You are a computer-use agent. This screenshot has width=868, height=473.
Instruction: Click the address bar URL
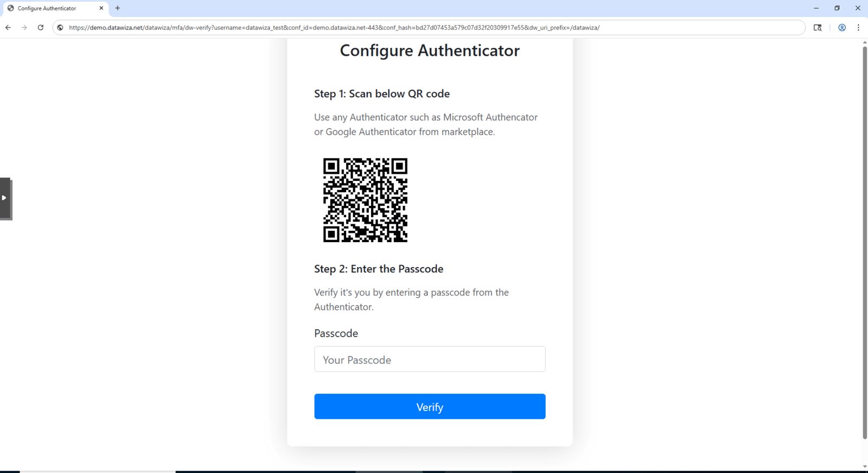tap(334, 28)
